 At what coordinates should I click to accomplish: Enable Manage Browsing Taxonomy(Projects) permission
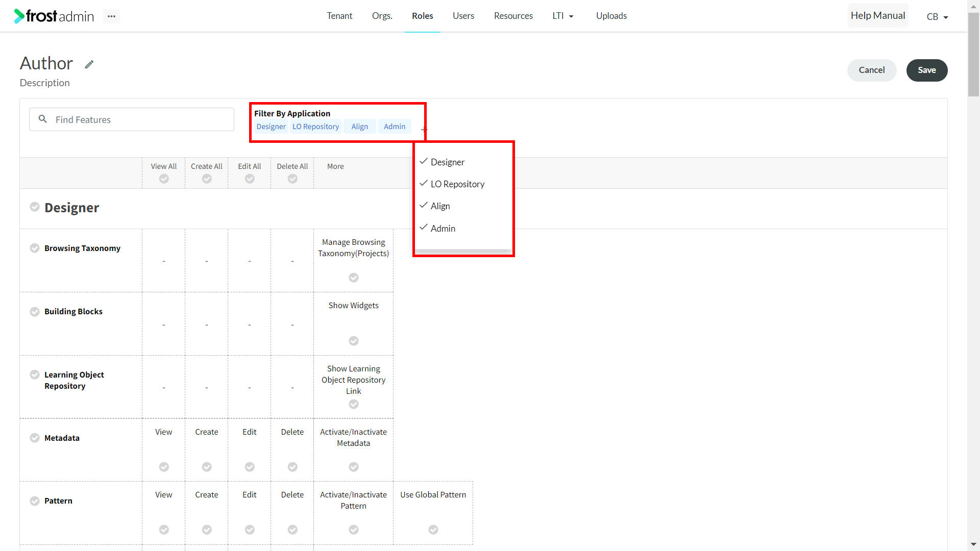354,278
